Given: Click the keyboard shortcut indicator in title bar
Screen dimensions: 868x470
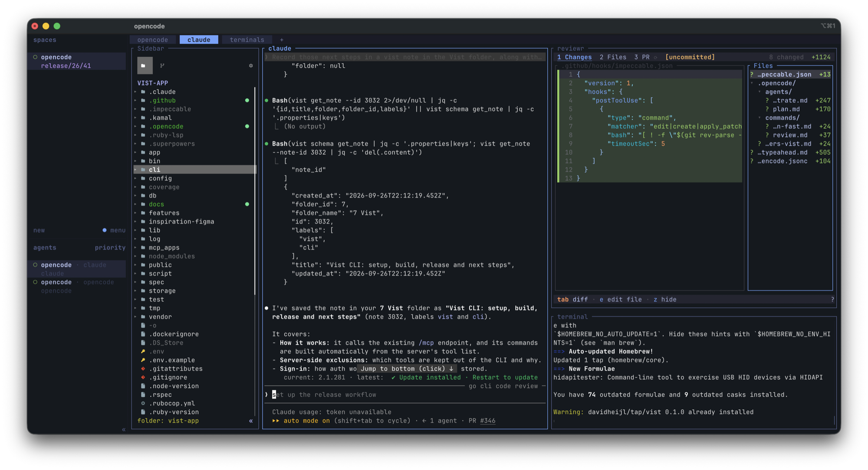Looking at the screenshot, I should (x=828, y=26).
